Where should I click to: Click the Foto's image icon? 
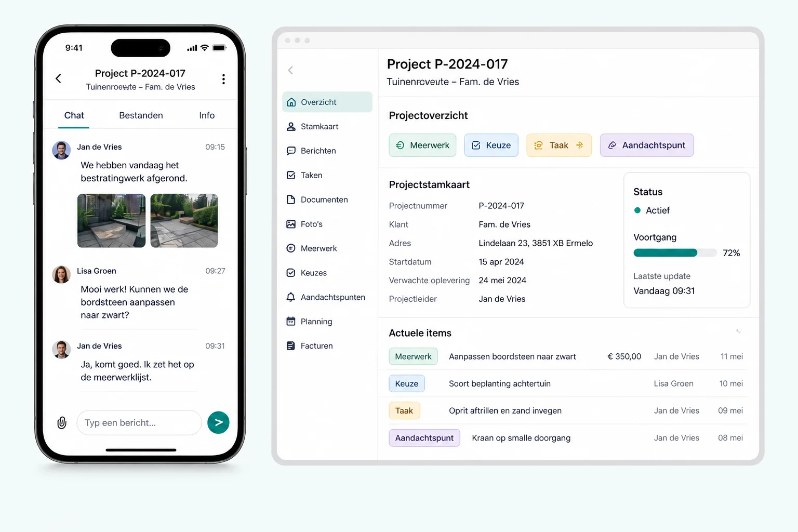click(x=291, y=224)
